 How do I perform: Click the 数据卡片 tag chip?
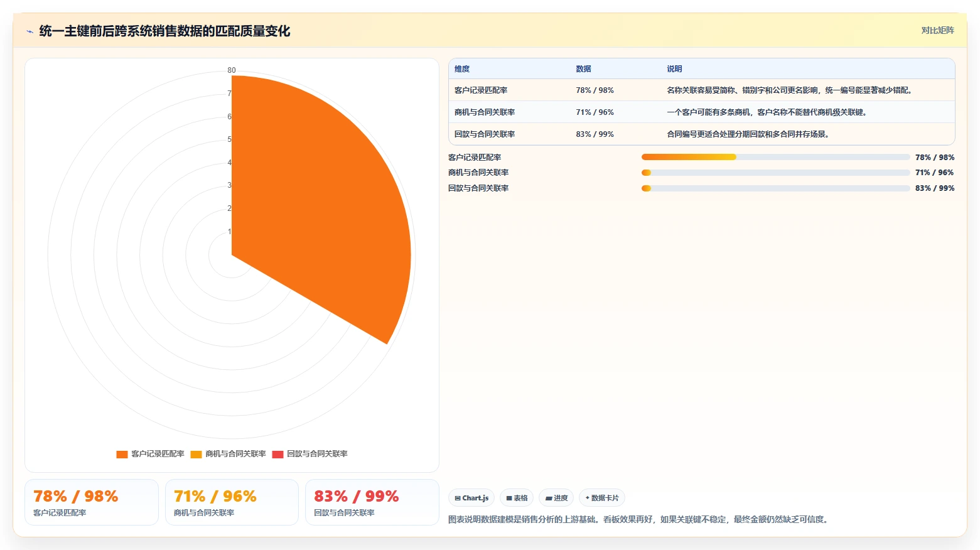point(602,498)
